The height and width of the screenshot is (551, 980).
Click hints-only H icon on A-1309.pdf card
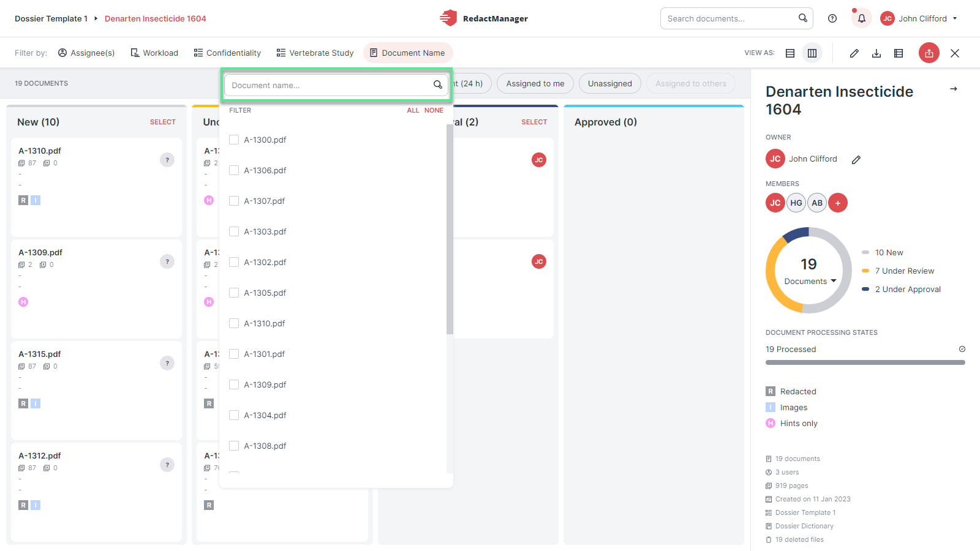point(23,302)
